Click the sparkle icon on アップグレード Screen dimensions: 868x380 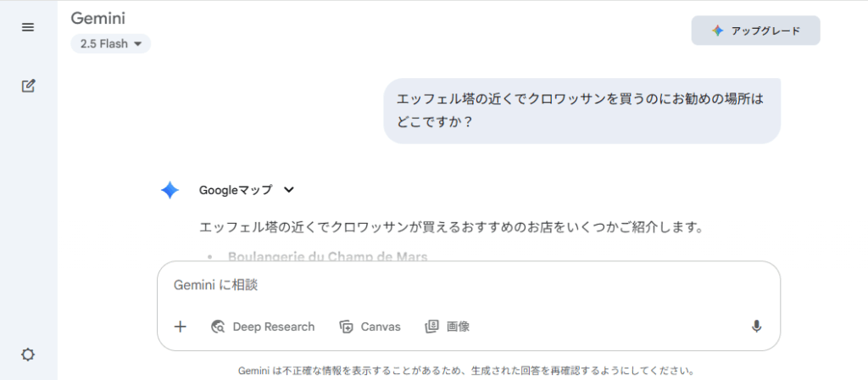click(x=717, y=31)
